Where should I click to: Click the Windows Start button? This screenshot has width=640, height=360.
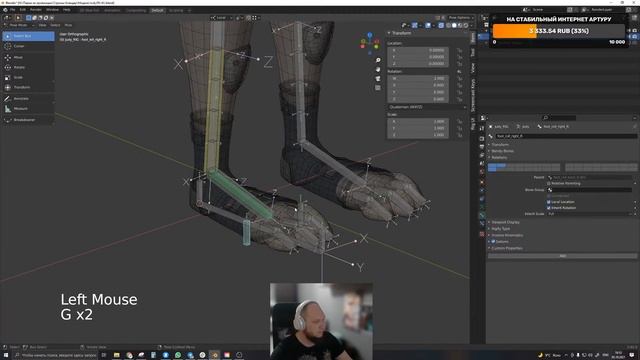click(5, 355)
